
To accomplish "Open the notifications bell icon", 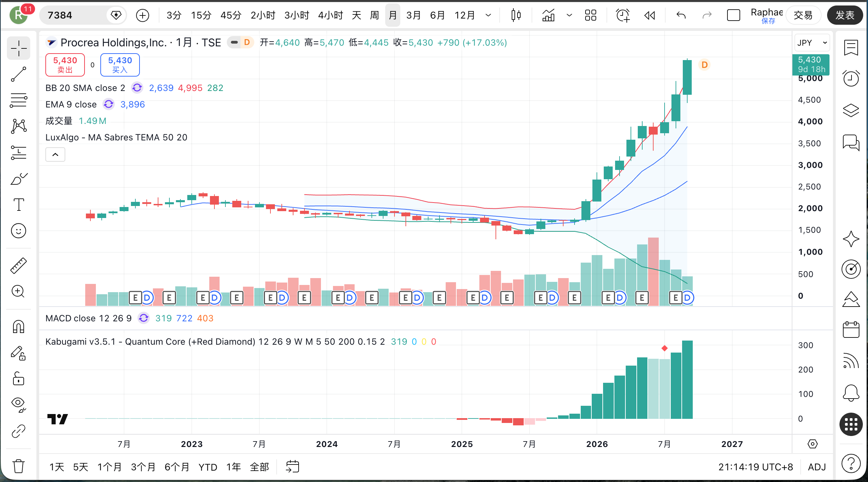I will pos(851,392).
